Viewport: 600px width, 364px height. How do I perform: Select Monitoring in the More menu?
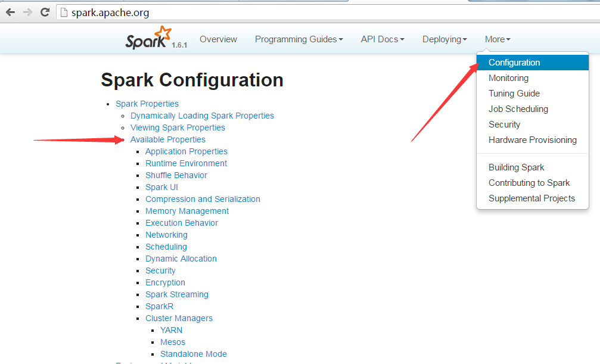click(x=533, y=78)
